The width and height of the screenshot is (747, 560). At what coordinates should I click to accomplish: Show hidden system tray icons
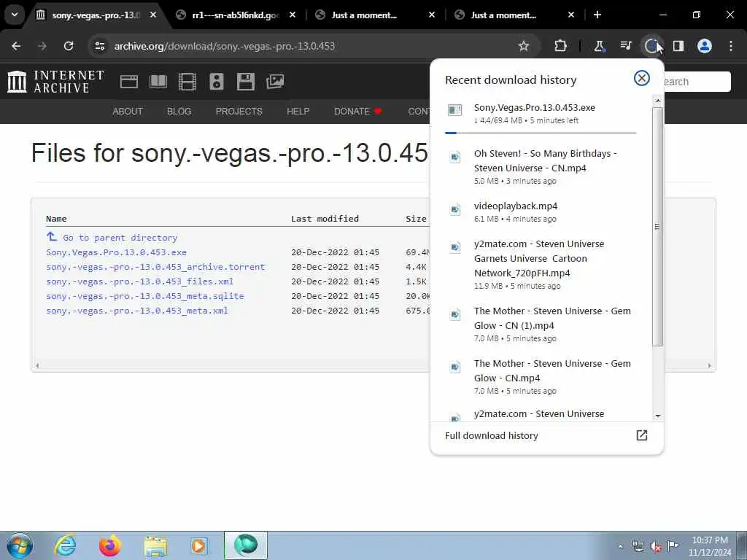(x=620, y=546)
